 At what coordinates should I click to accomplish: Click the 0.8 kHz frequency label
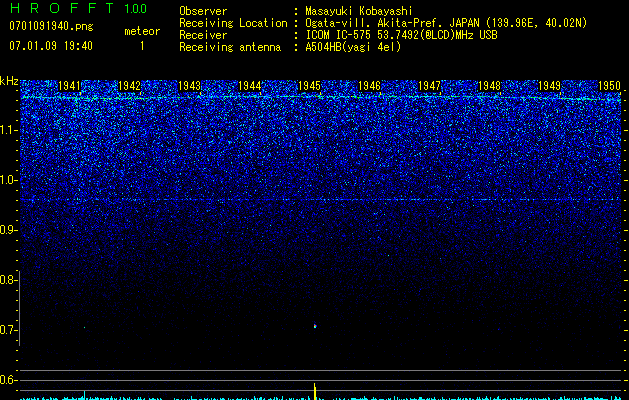tap(7, 280)
